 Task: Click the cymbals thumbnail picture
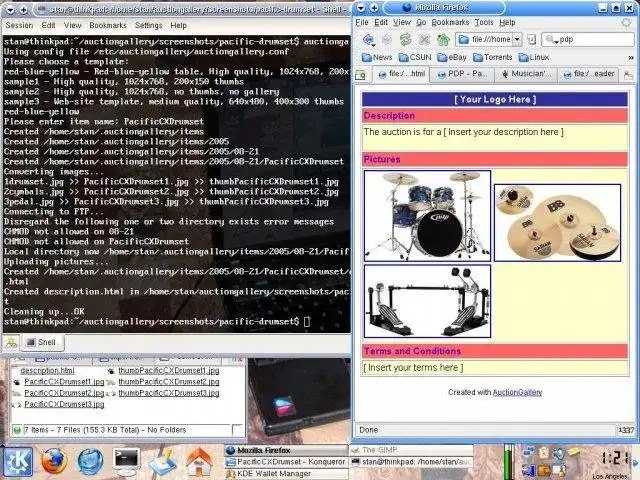click(558, 223)
